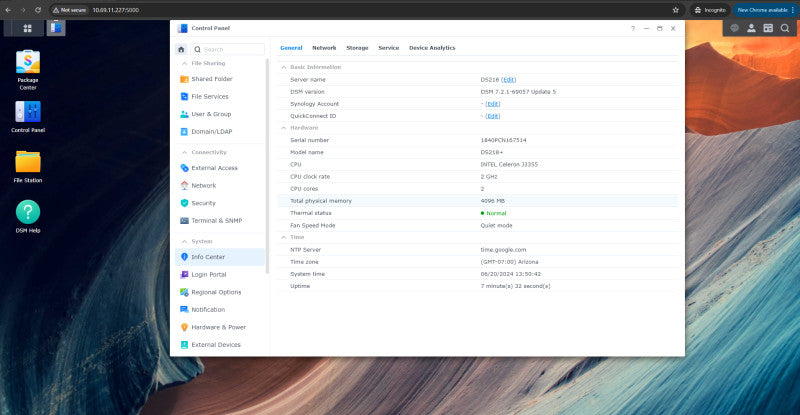This screenshot has width=800, height=415.
Task: Click the Model name value DS218+
Action: point(491,153)
